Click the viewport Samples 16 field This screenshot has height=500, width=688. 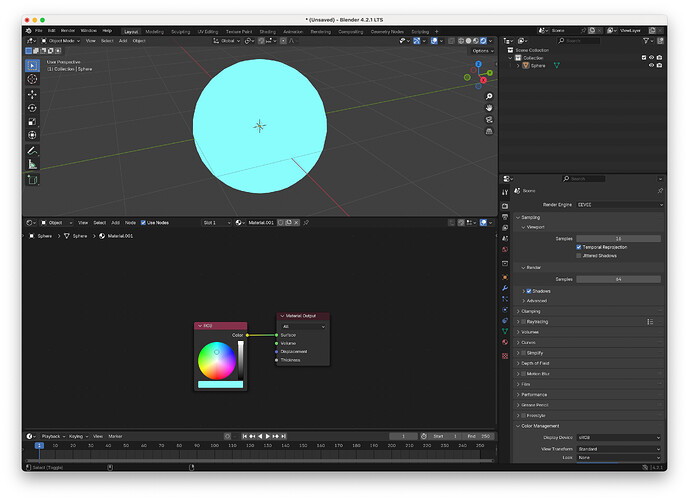tap(618, 239)
